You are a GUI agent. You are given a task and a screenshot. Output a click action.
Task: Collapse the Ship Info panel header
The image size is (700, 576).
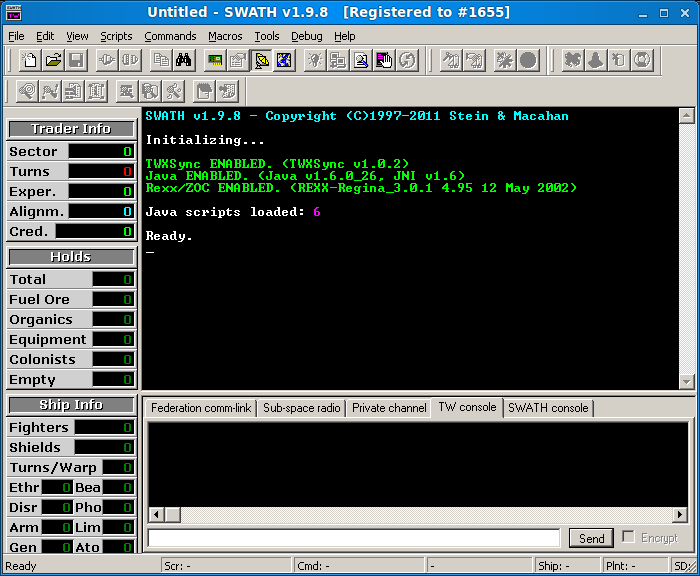(70, 405)
